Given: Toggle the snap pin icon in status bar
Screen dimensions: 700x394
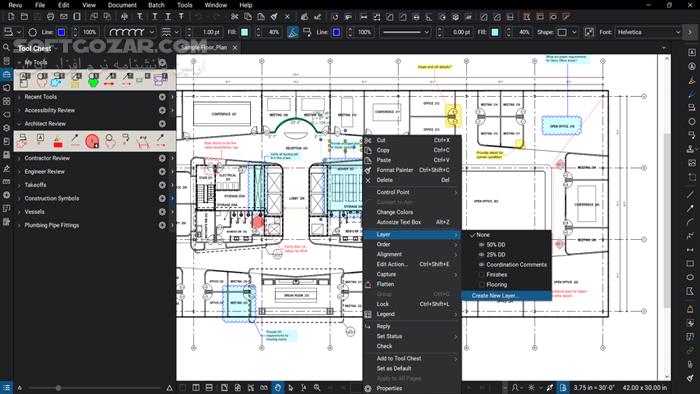Looking at the screenshot, I should tap(550, 388).
